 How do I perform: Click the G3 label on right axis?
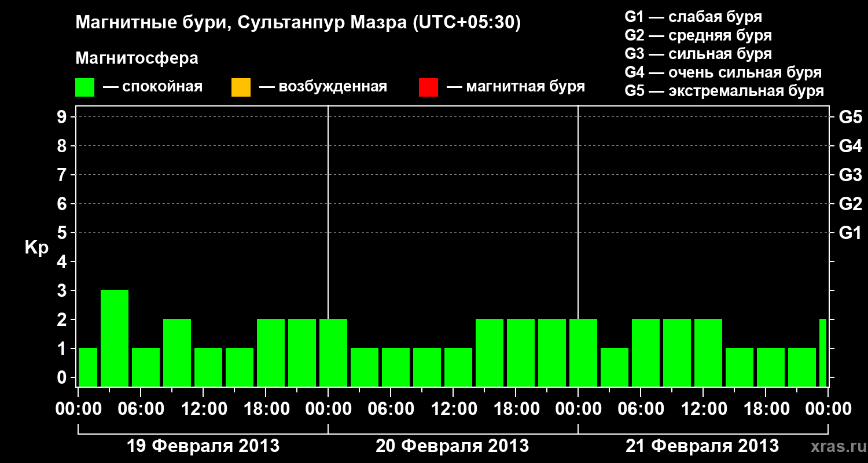click(851, 175)
